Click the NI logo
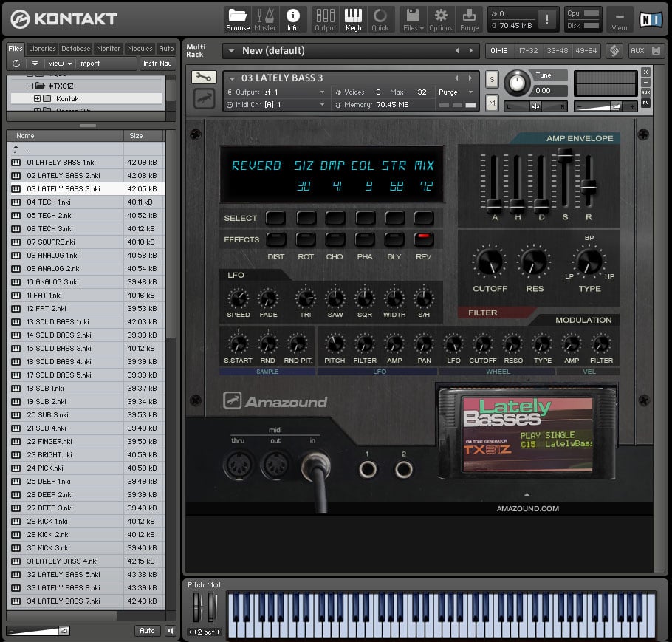This screenshot has width=672, height=642. [x=651, y=19]
